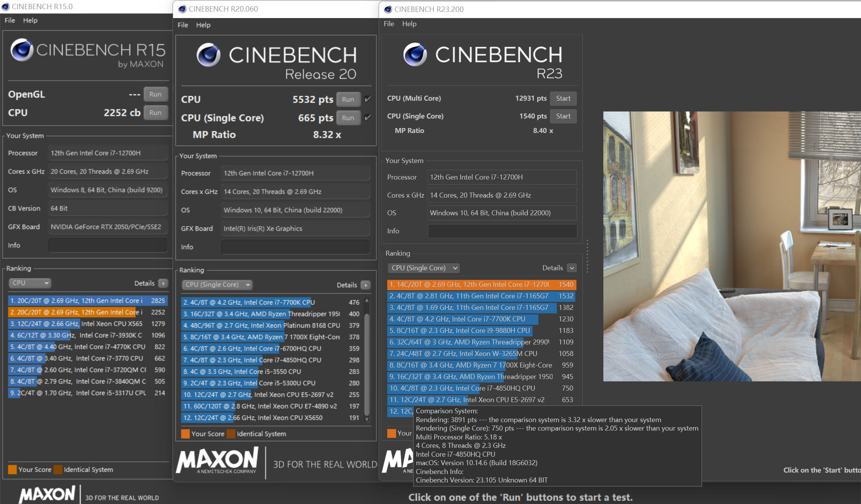Select Core i7-7700K CPU row in R20
Viewport: 861px width, 504px height.
coord(271,302)
